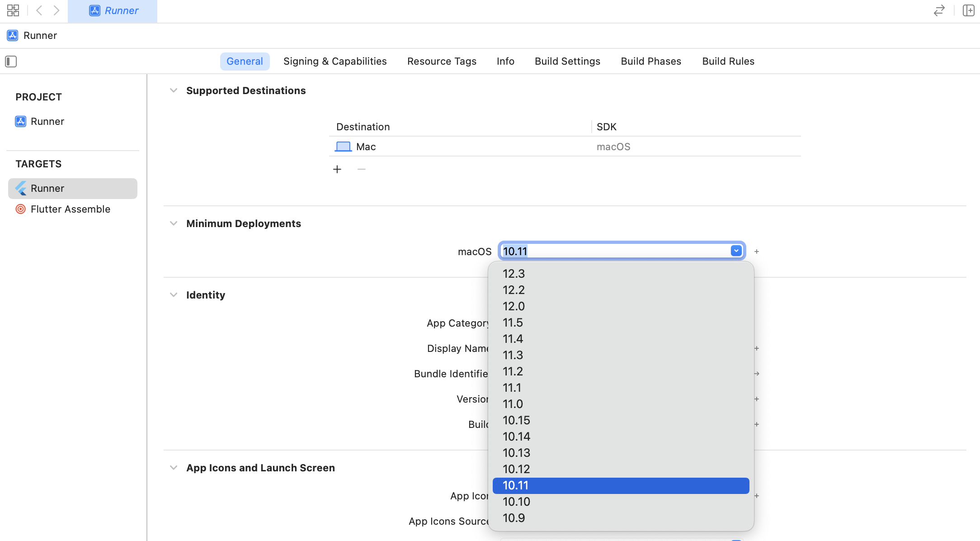Collapse the Identity section
Image resolution: width=980 pixels, height=541 pixels.
click(174, 295)
